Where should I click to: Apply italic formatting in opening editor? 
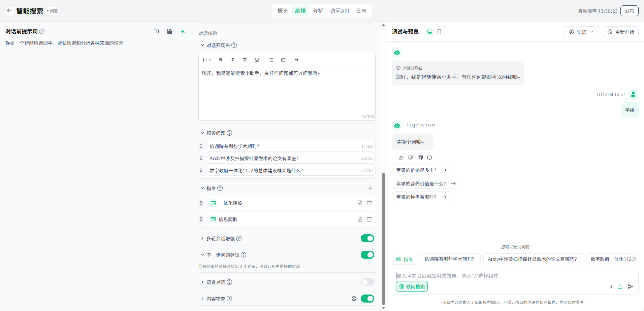[x=233, y=60]
